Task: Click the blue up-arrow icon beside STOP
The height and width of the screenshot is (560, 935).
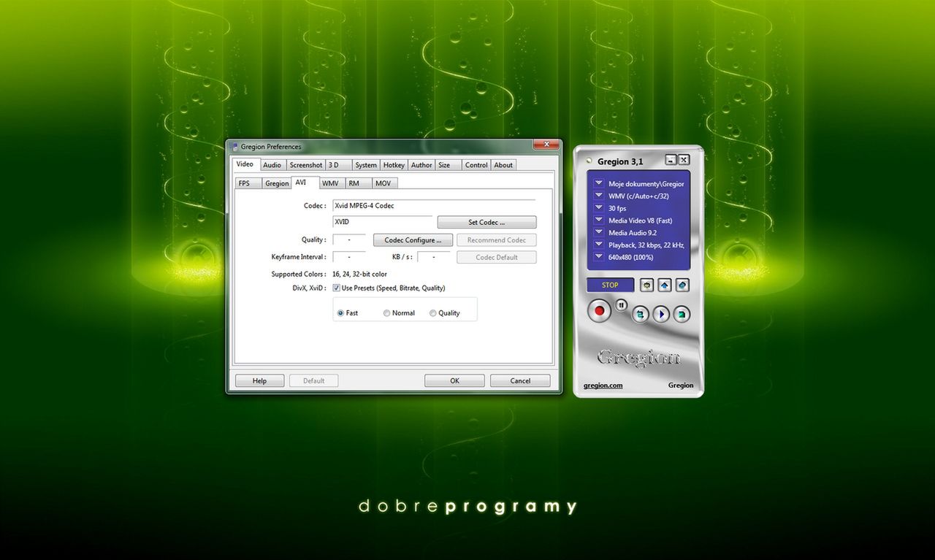Action: click(x=665, y=285)
